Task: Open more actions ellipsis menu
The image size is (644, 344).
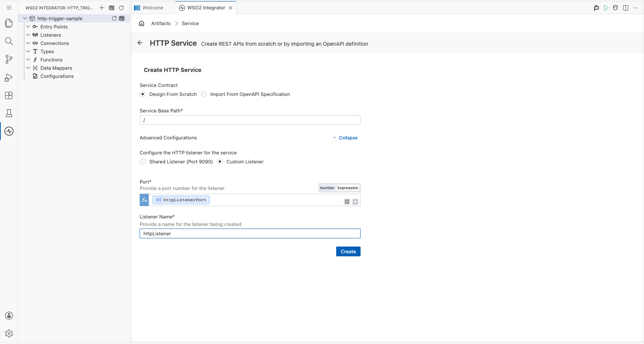Action: tap(635, 7)
